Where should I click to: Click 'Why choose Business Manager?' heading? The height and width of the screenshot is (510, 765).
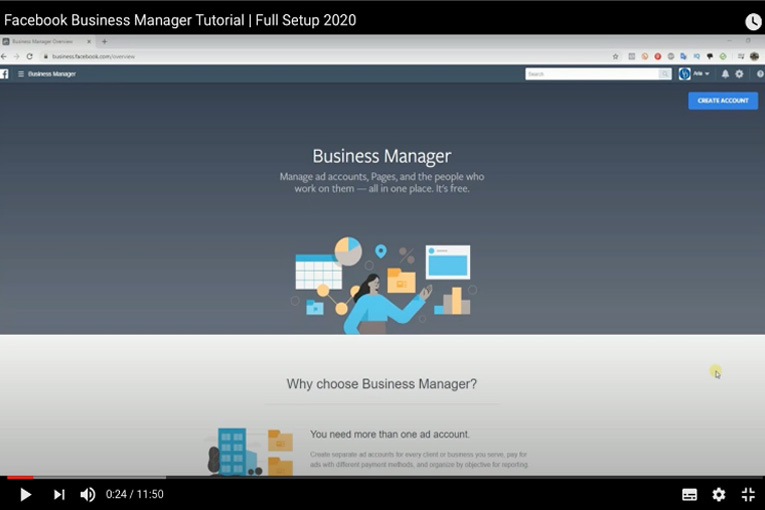(x=382, y=384)
